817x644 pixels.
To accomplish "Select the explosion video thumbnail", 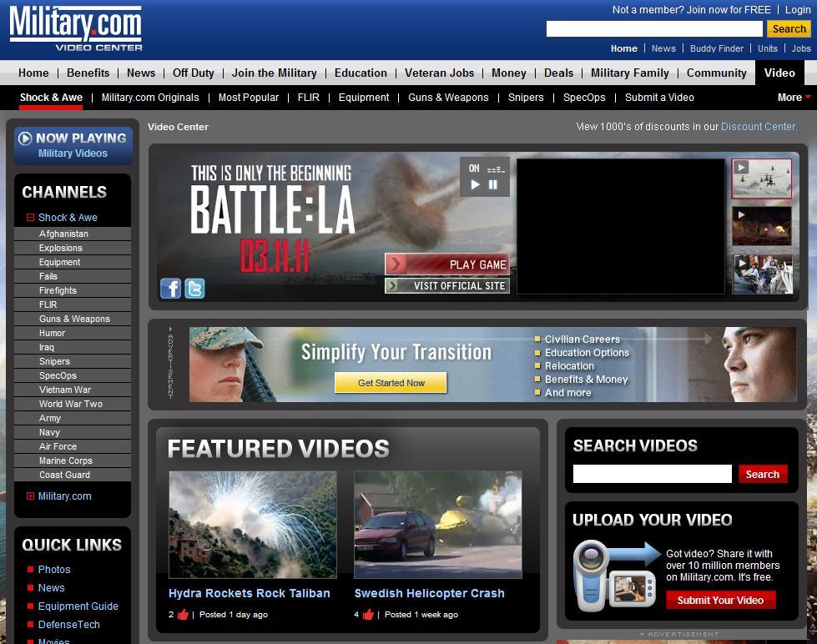I will 762,226.
